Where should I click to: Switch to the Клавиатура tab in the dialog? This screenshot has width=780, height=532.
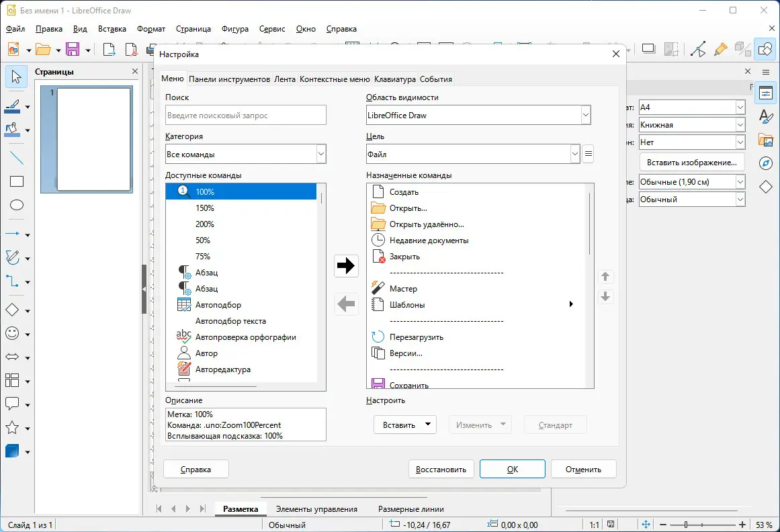(394, 79)
